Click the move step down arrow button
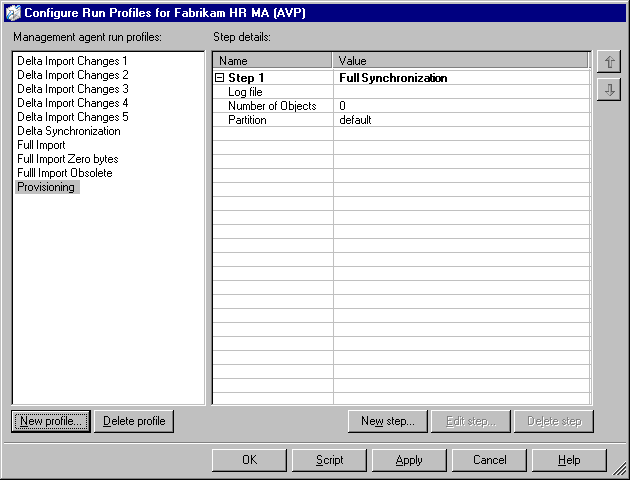Screen dimensions: 630x480 [609, 90]
